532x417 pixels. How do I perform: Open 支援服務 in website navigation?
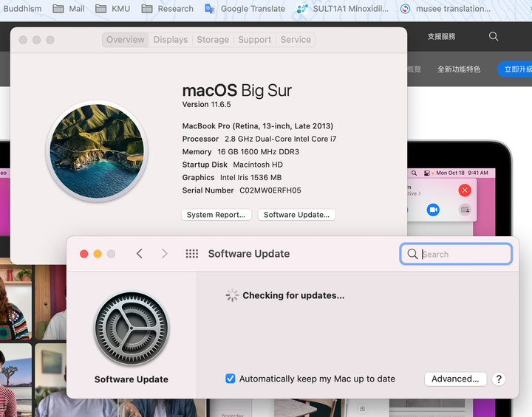click(x=441, y=36)
